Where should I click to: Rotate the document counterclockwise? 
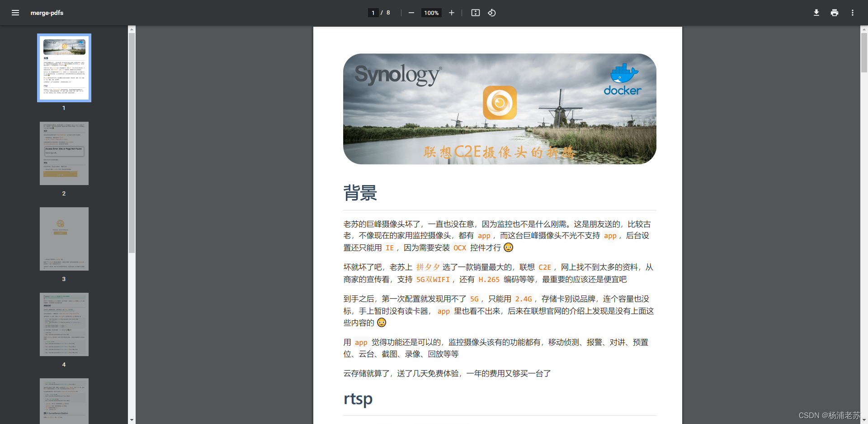coord(492,13)
